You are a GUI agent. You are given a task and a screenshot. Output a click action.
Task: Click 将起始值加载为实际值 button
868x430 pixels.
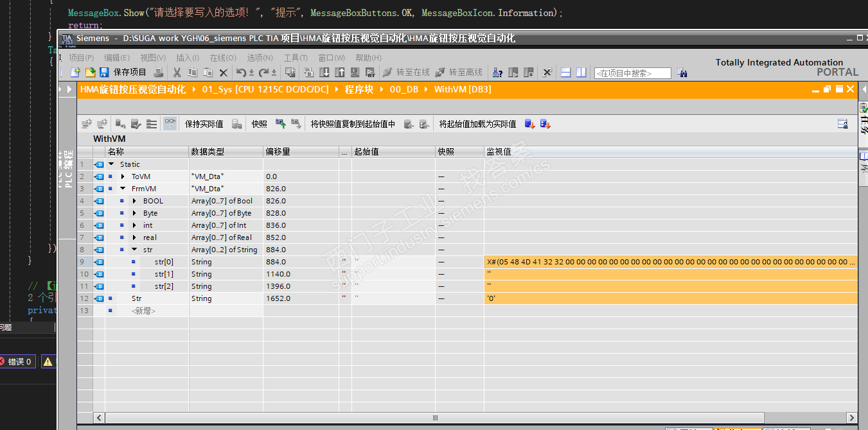[477, 124]
